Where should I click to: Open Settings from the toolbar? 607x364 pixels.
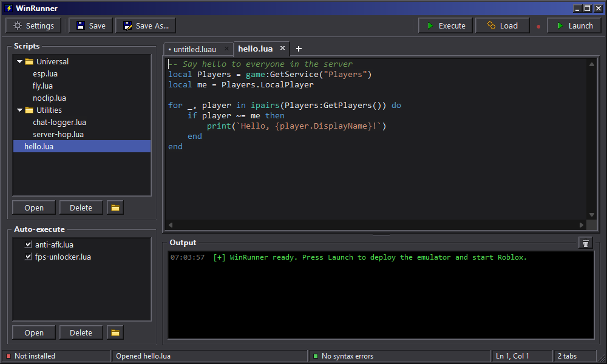coord(33,25)
